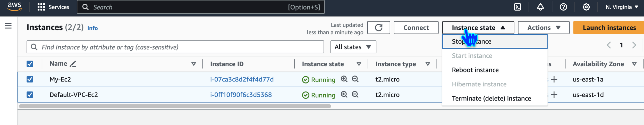Toggle the select-all instances checkbox
The height and width of the screenshot is (125, 644).
(30, 64)
